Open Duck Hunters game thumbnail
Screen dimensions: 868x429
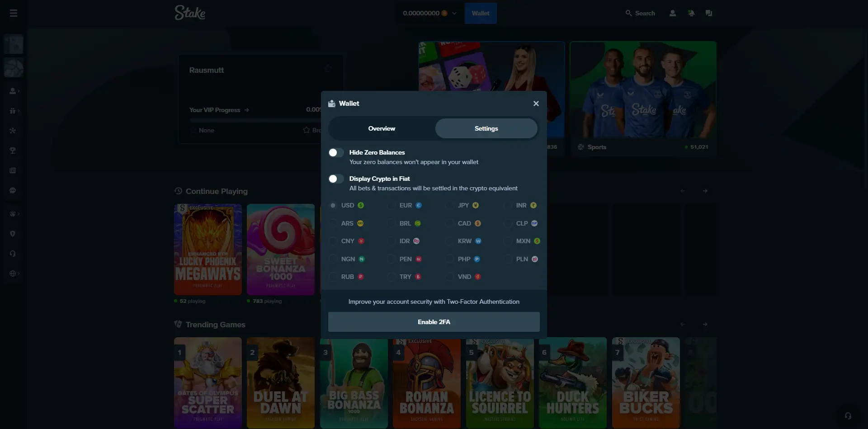click(573, 382)
